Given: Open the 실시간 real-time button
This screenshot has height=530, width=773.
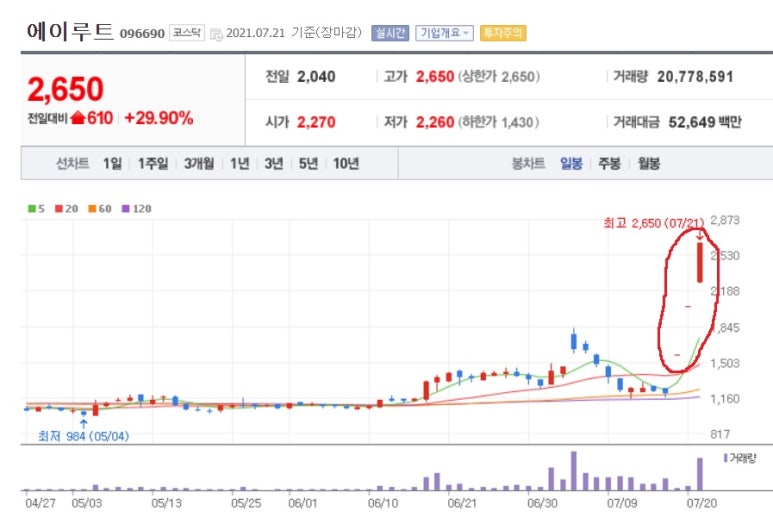Looking at the screenshot, I should [x=390, y=33].
